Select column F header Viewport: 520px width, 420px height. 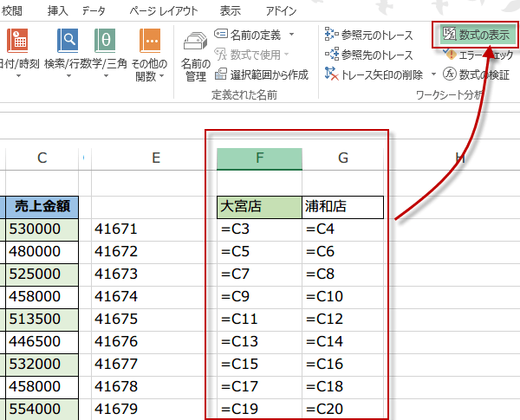(259, 158)
